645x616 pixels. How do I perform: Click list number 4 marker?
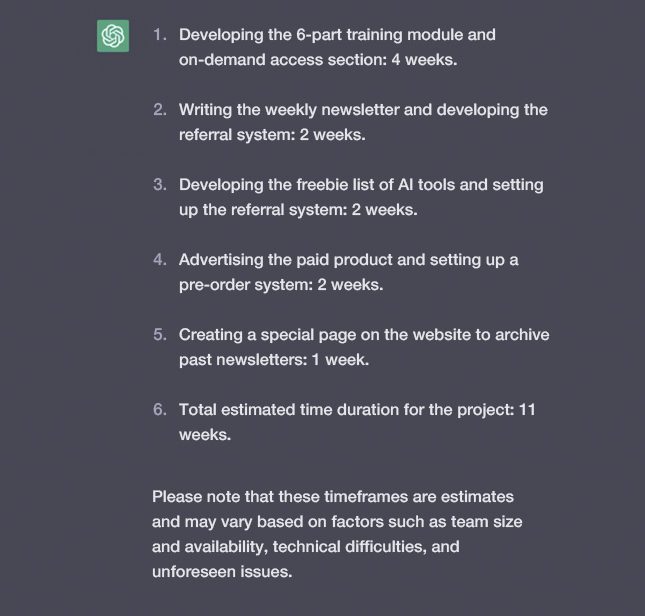[x=160, y=260]
